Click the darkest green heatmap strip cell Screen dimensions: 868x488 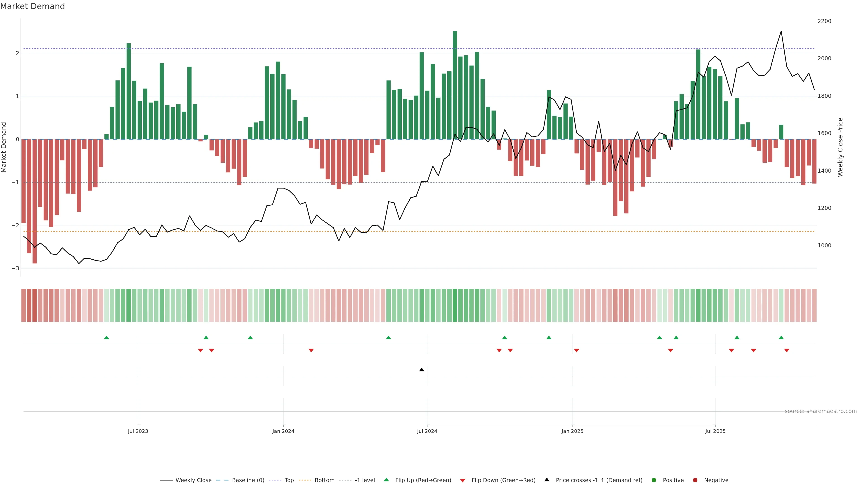455,305
